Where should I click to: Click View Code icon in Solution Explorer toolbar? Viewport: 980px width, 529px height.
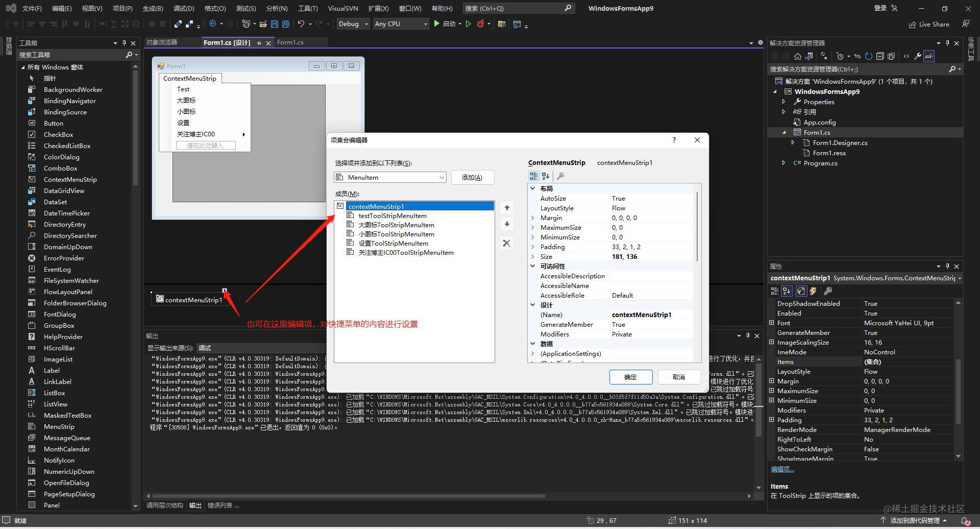point(906,56)
